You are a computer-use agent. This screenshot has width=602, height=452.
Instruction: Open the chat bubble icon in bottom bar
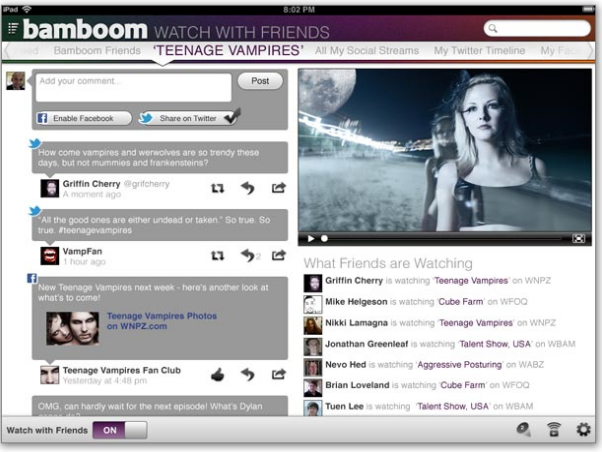(523, 429)
